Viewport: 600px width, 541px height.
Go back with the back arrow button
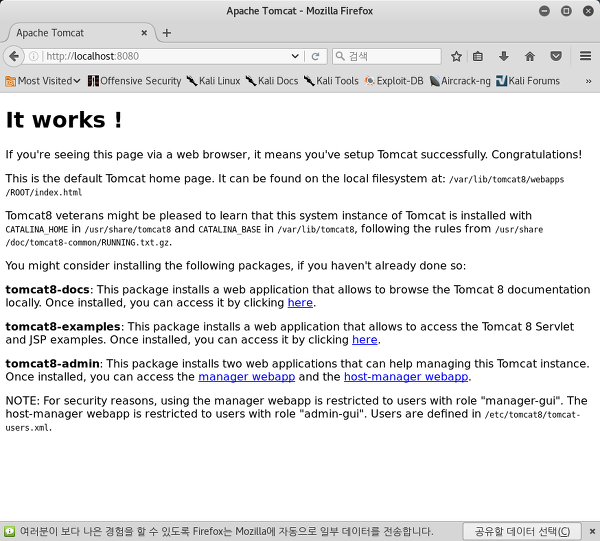coord(14,56)
